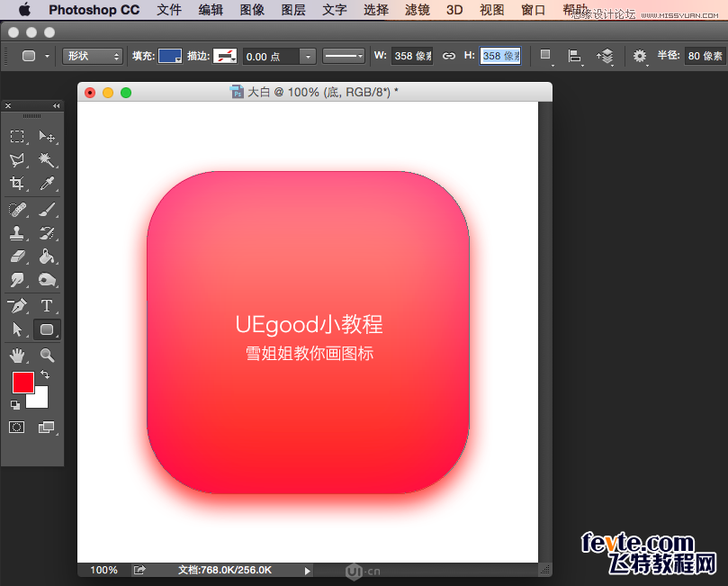The width and height of the screenshot is (728, 586).
Task: Open the 滤镜 menu
Action: click(417, 10)
